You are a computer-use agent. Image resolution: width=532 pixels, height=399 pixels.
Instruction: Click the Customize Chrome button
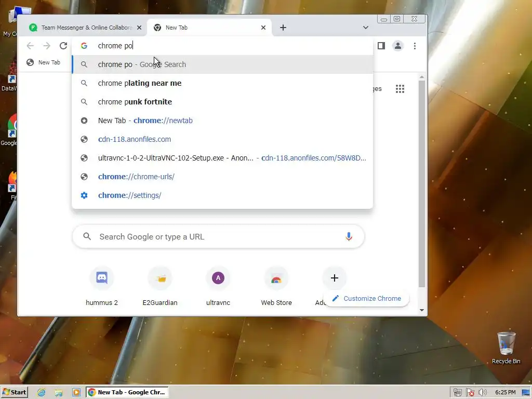click(x=366, y=299)
